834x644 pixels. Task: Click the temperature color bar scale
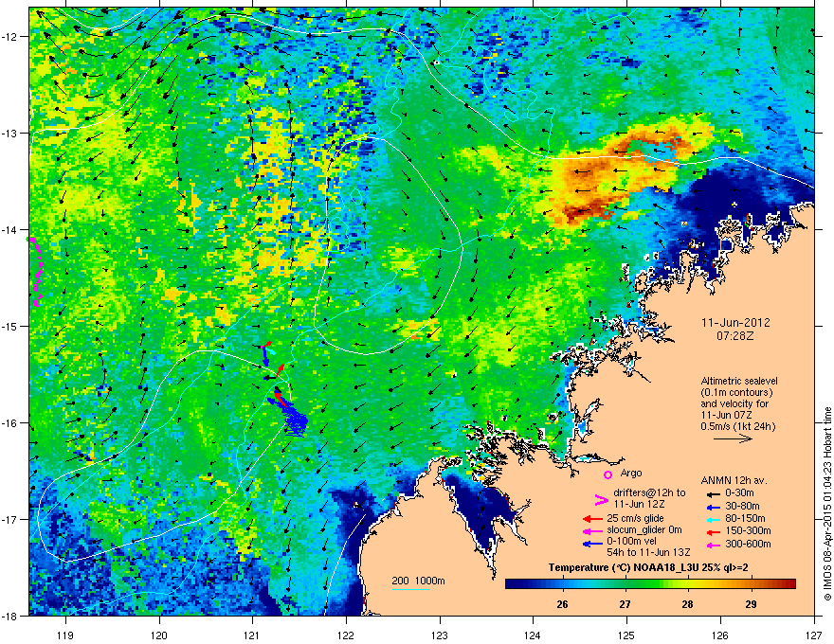pyautogui.click(x=650, y=583)
